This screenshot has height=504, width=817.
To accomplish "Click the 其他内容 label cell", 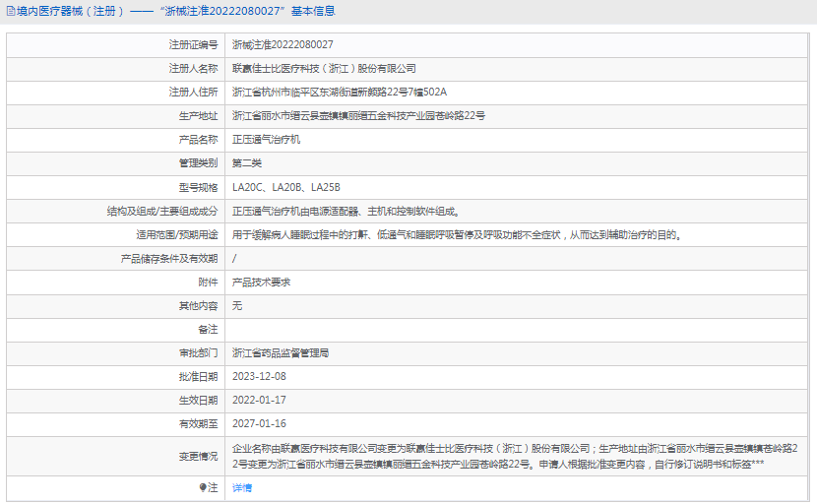I will pos(116,306).
